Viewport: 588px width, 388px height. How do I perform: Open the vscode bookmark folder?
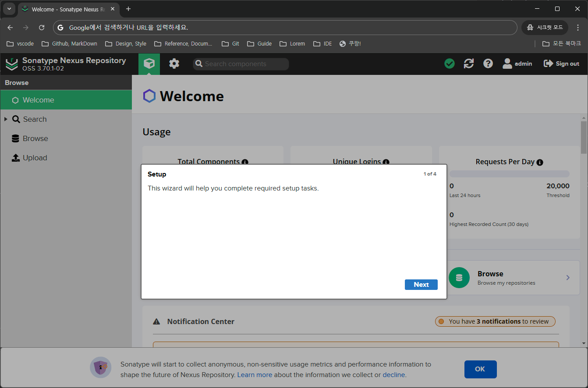(20, 44)
